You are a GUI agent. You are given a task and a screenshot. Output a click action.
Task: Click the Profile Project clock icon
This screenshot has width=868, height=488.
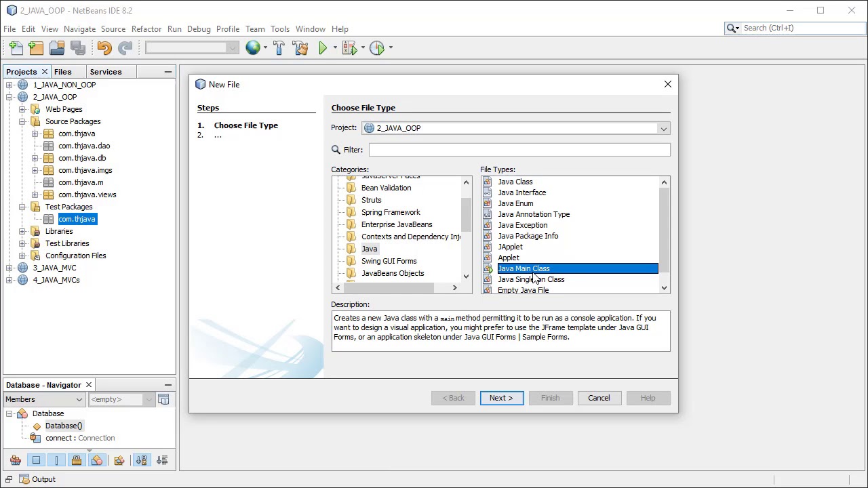click(x=377, y=47)
